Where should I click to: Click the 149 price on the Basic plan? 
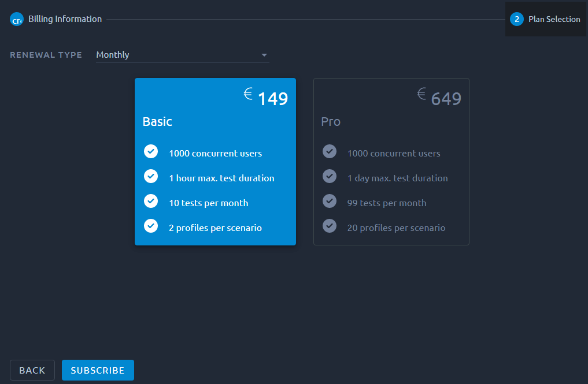click(x=273, y=99)
